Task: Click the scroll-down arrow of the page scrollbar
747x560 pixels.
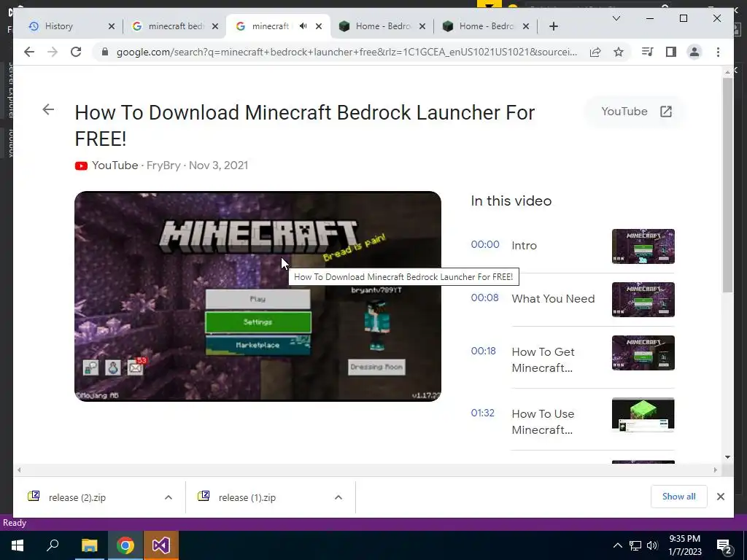Action: point(727,457)
